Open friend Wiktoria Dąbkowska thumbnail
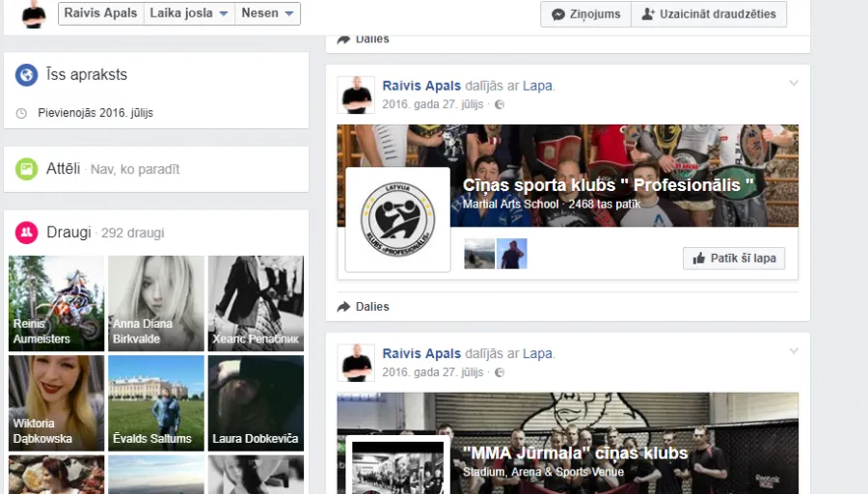Viewport: 868px width, 494px height. (x=57, y=403)
